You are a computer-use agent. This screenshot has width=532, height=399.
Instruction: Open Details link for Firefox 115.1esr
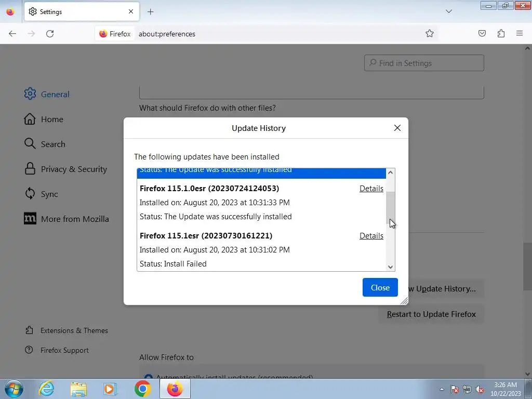[x=371, y=235]
